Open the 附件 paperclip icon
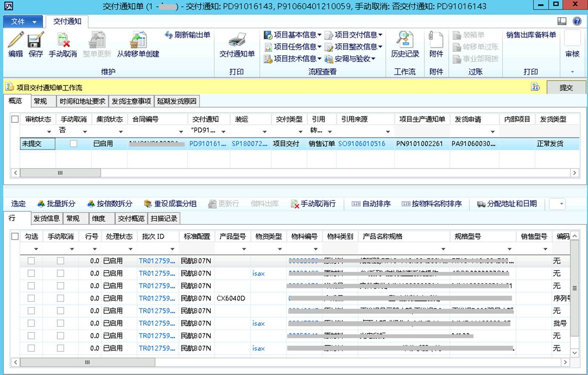 click(x=436, y=40)
